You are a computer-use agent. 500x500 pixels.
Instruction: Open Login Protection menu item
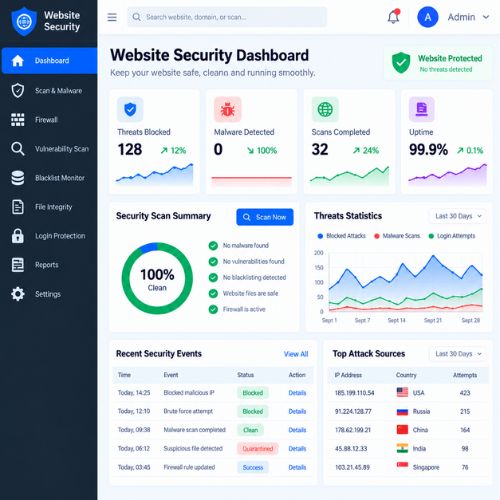(x=49, y=236)
